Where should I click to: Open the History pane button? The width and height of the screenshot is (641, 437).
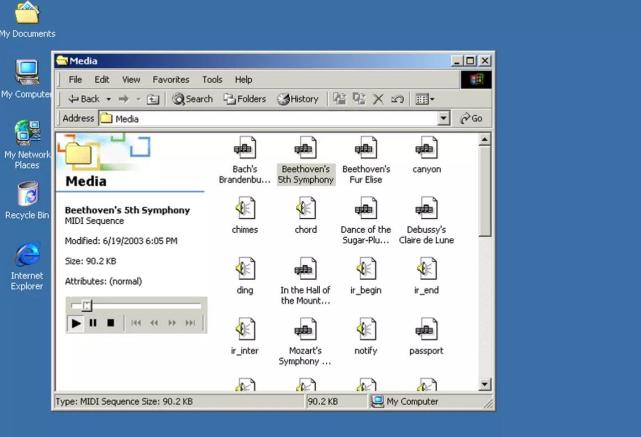pyautogui.click(x=298, y=99)
